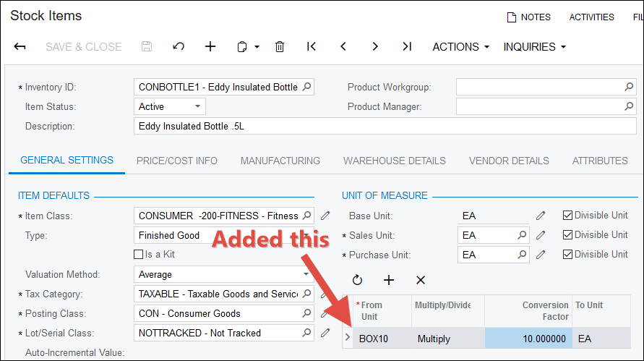The height and width of the screenshot is (361, 644).
Task: Click the Description text field
Action: pyautogui.click(x=387, y=126)
